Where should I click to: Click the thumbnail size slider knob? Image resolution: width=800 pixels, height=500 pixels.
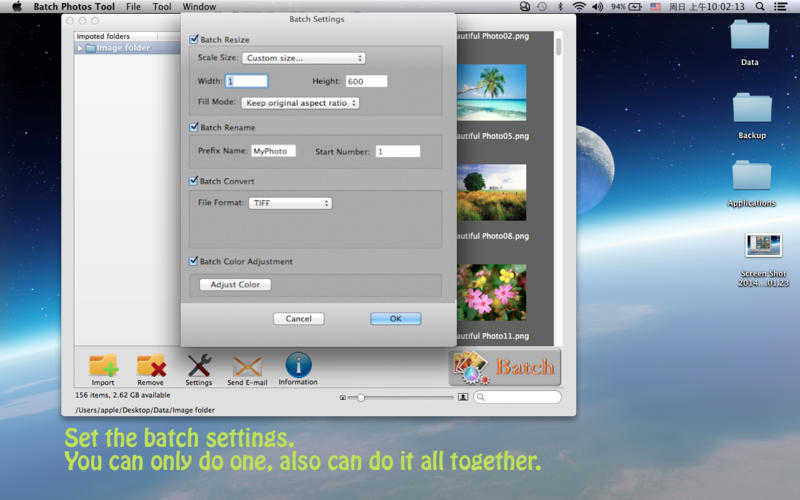point(361,397)
